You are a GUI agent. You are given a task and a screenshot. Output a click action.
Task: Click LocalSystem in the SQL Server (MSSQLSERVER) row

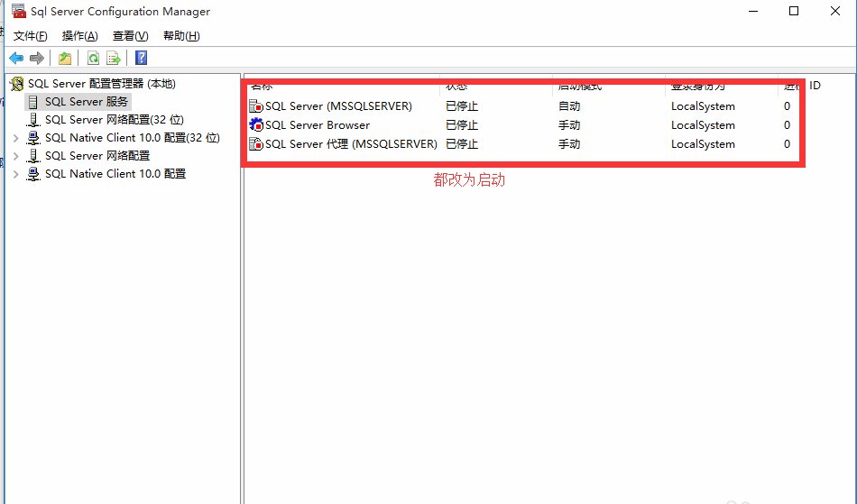pos(703,105)
